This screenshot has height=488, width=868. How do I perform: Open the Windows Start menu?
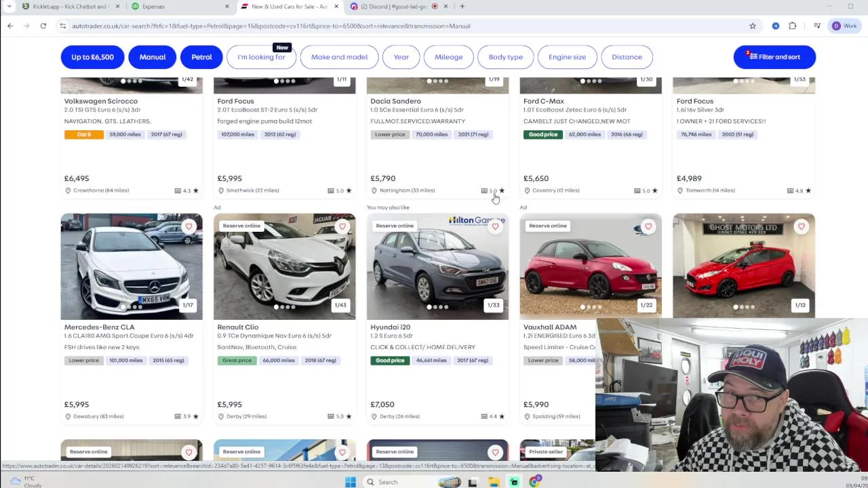pyautogui.click(x=351, y=482)
